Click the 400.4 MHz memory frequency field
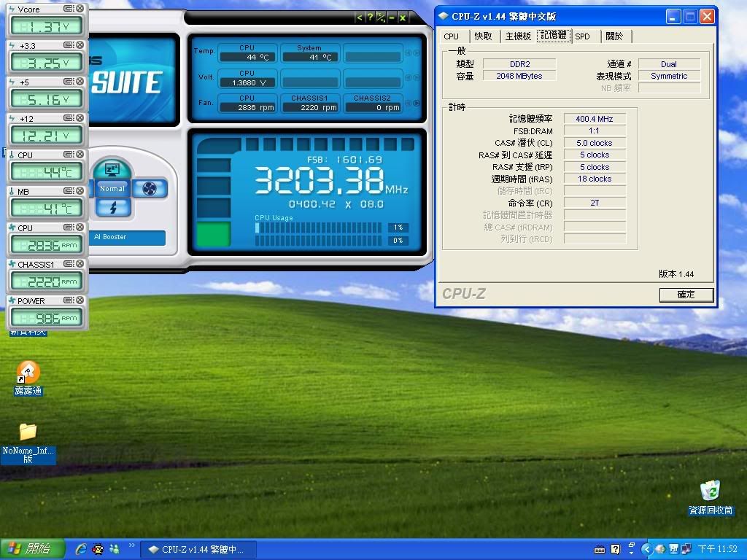Screen dimensions: 747x560 [594, 119]
